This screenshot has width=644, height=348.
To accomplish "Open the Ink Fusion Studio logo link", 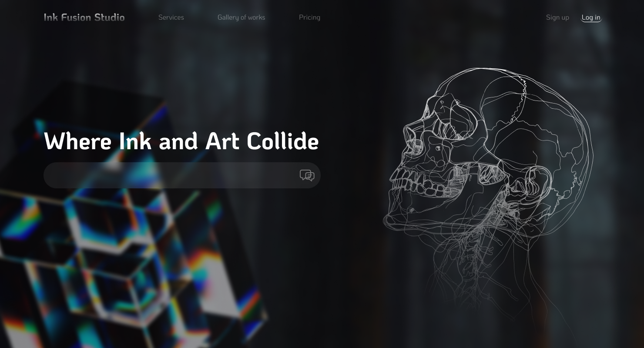I will [84, 17].
